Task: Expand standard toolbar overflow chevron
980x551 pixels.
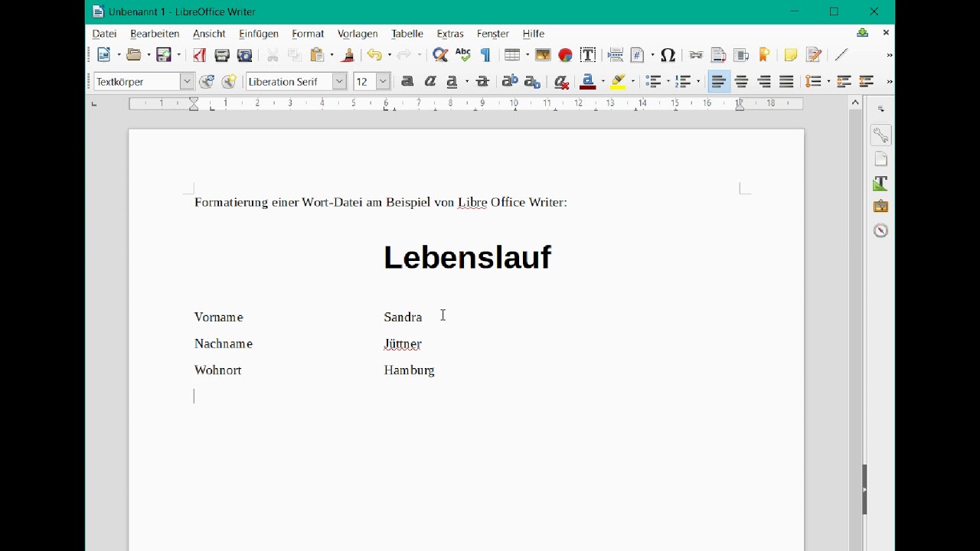Action: tap(889, 55)
